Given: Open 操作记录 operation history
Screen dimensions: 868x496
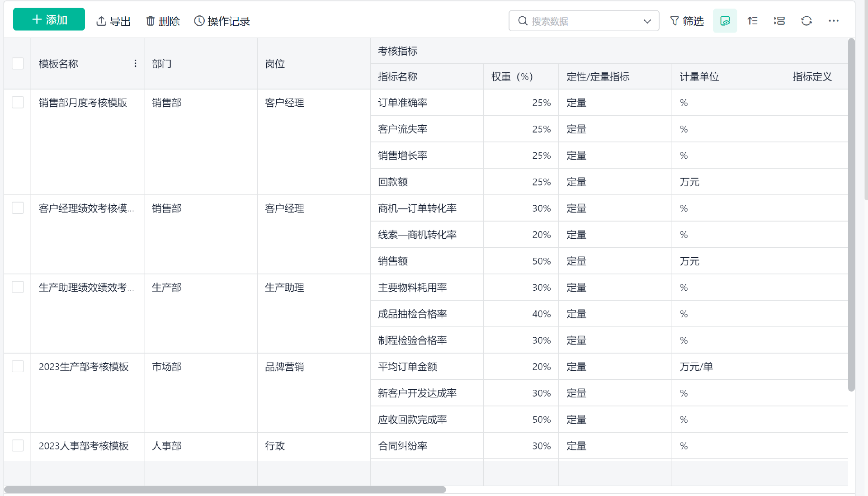Looking at the screenshot, I should (x=222, y=21).
